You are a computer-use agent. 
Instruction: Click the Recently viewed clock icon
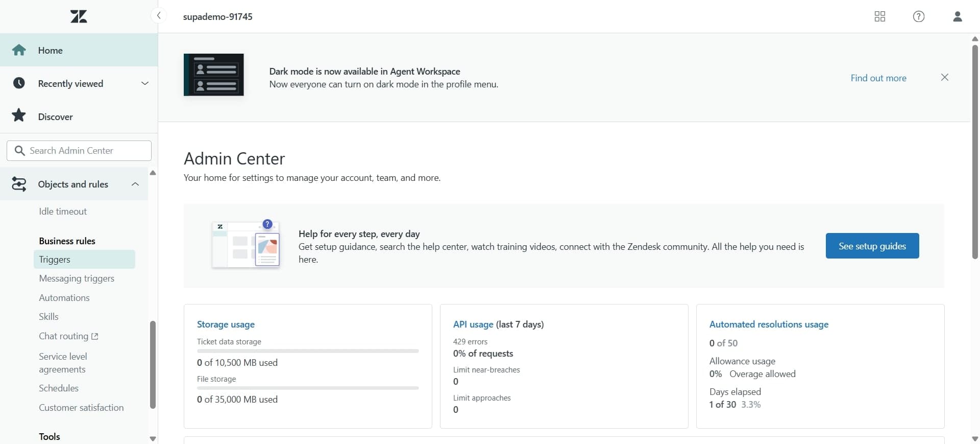coord(19,83)
